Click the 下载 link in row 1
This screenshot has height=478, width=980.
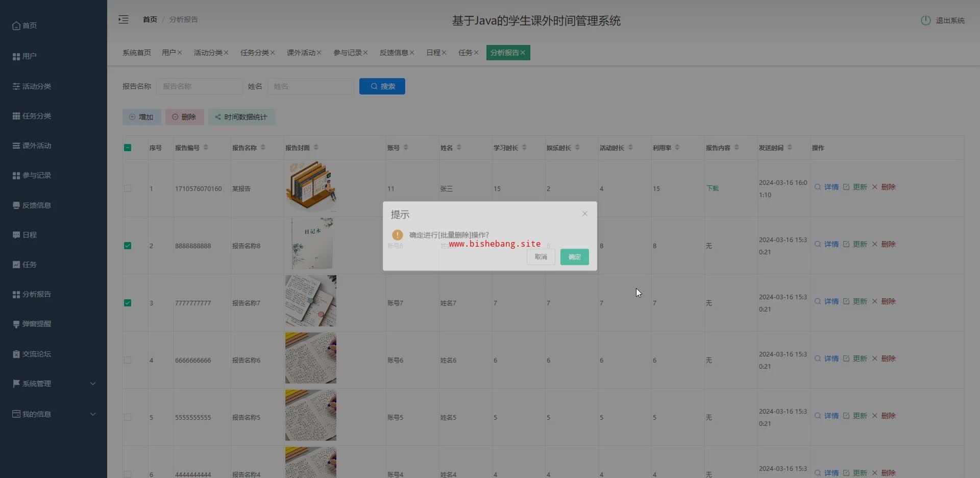coord(713,188)
